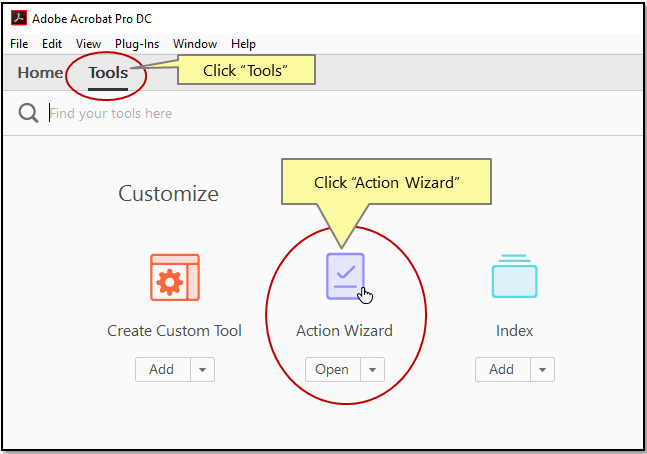This screenshot has height=454, width=647.
Task: Open the Plug-Ins menu
Action: (x=136, y=44)
